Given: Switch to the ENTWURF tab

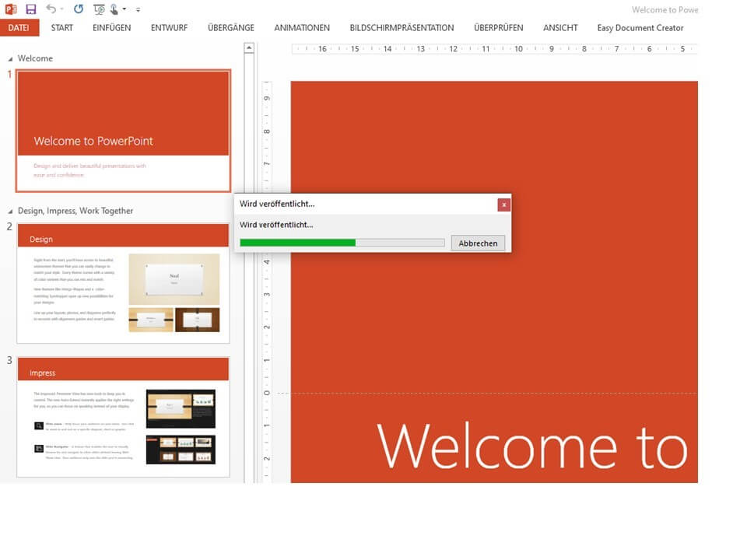Looking at the screenshot, I should click(169, 28).
